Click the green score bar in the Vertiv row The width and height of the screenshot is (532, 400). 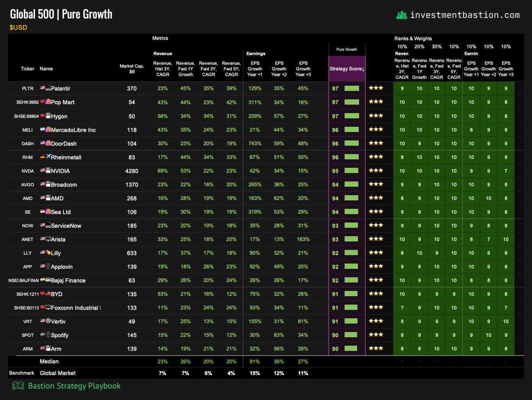[351, 322]
